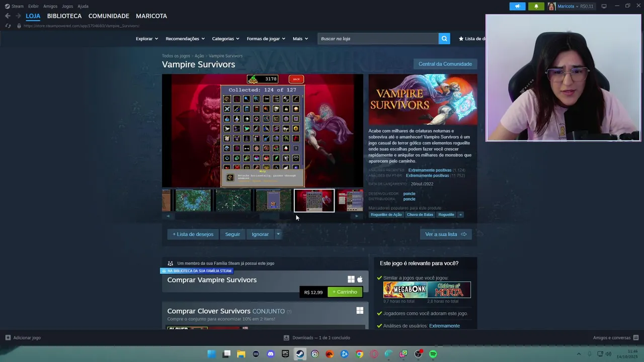Open the dropdown arrow beside Ignorar
Image resolution: width=644 pixels, height=362 pixels.
pos(278,234)
